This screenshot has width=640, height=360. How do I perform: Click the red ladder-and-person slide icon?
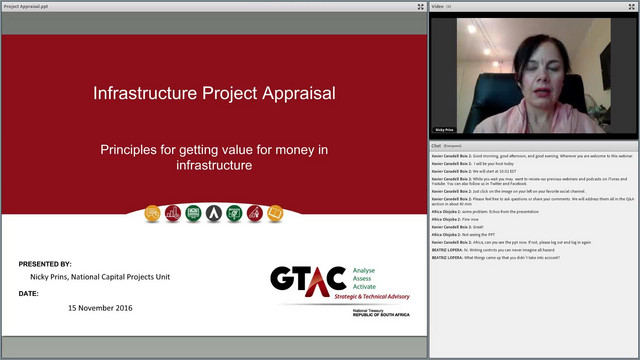pyautogui.click(x=255, y=213)
